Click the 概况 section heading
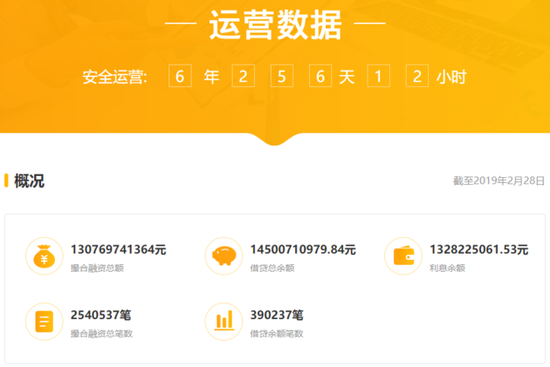 29,181
